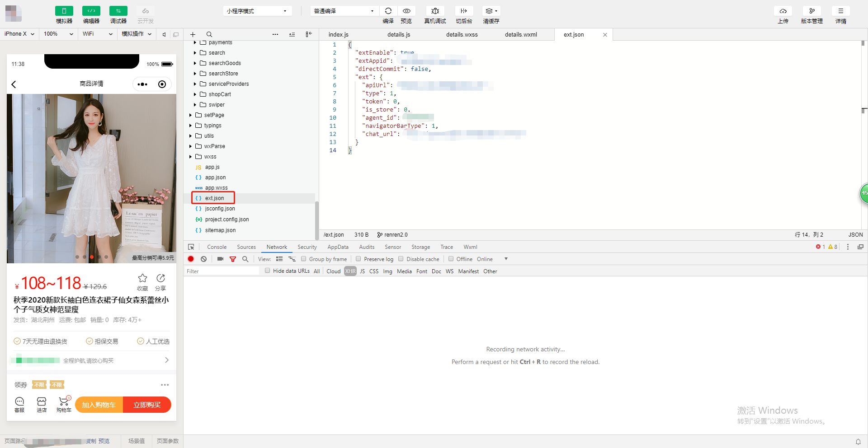Search network requests magnifier
Viewport: 868px width, 448px height.
tap(245, 259)
